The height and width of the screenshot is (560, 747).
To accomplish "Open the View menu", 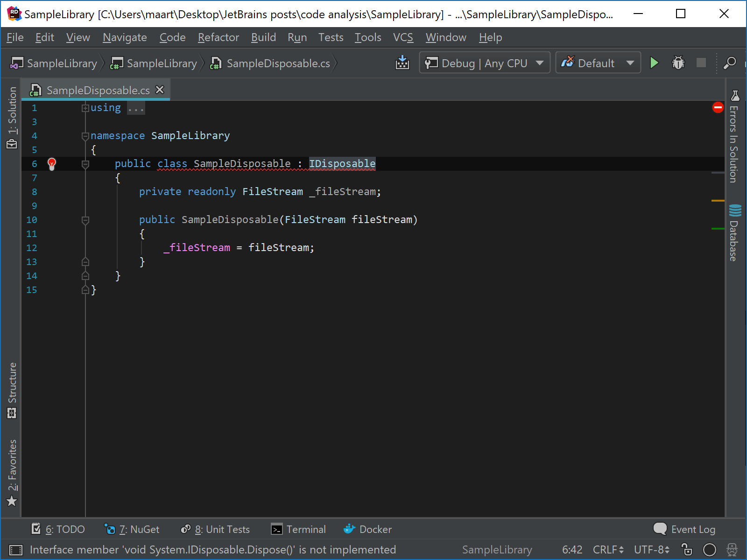I will point(78,37).
